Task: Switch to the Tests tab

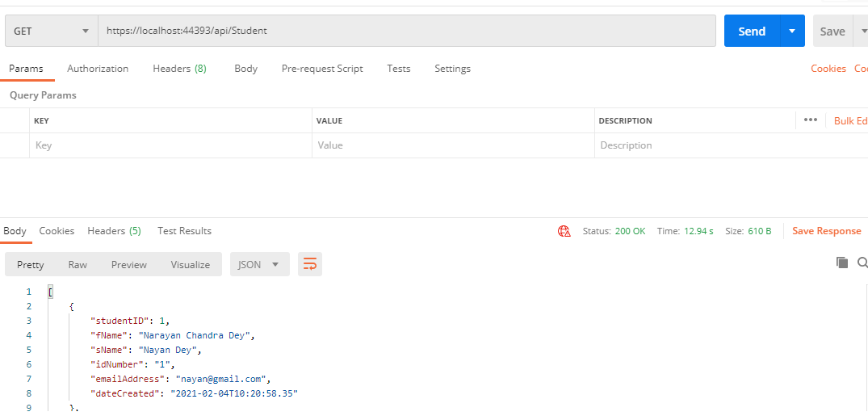Action: click(399, 69)
